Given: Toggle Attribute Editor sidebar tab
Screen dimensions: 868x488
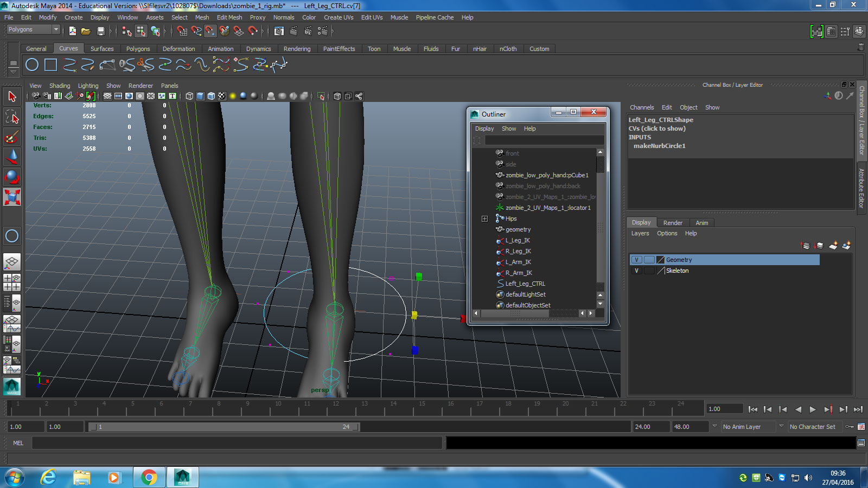Looking at the screenshot, I should point(861,188).
